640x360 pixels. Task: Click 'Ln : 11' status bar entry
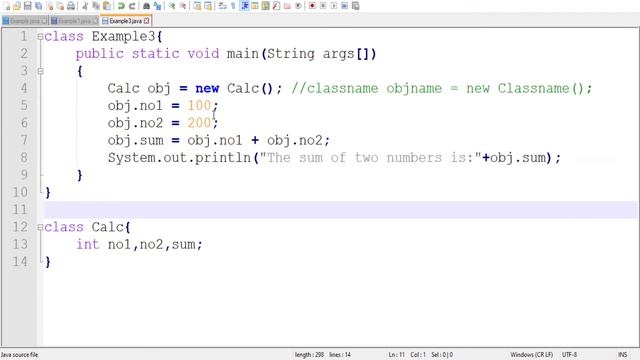tap(396, 355)
